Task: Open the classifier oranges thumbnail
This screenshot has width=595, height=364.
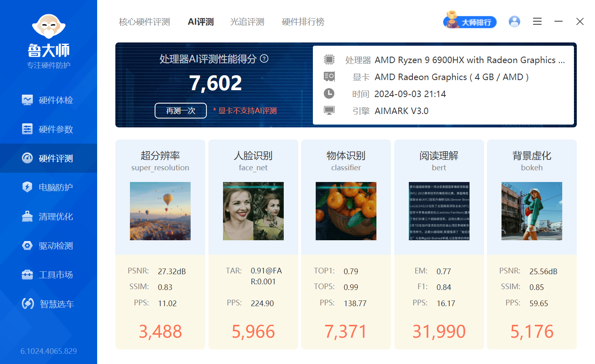Action: [x=346, y=211]
